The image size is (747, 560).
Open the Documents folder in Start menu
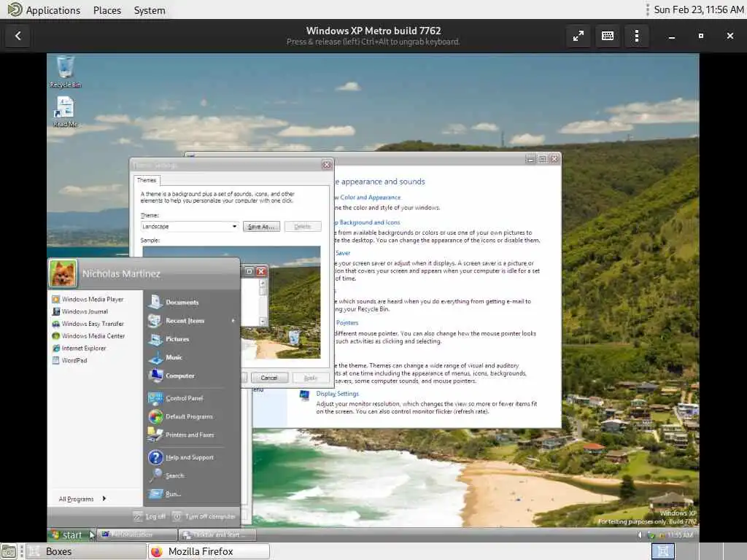coord(174,302)
